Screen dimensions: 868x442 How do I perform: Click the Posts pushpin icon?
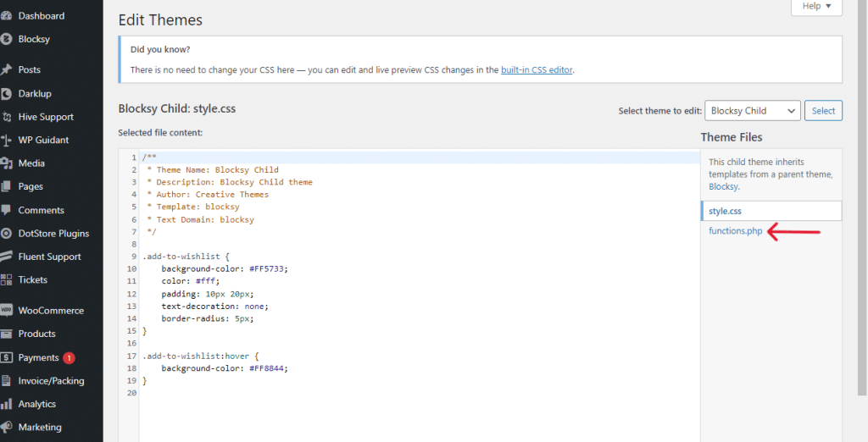6,69
